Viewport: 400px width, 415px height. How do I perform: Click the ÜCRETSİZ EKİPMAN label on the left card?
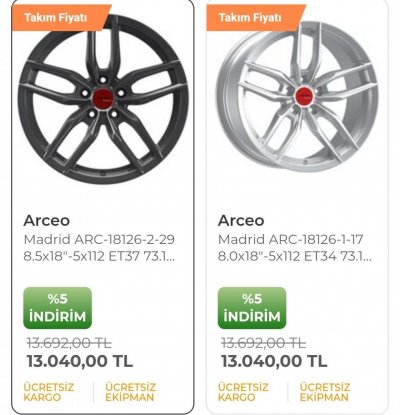coord(130,392)
